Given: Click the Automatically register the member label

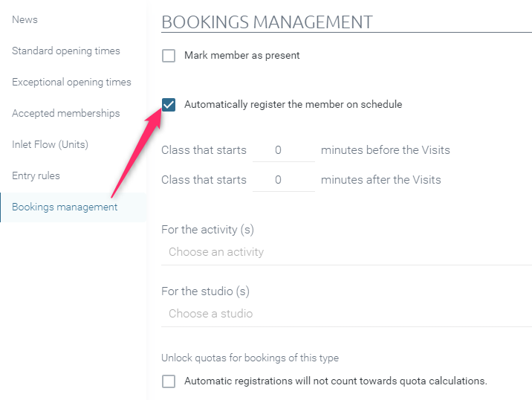Looking at the screenshot, I should (293, 104).
